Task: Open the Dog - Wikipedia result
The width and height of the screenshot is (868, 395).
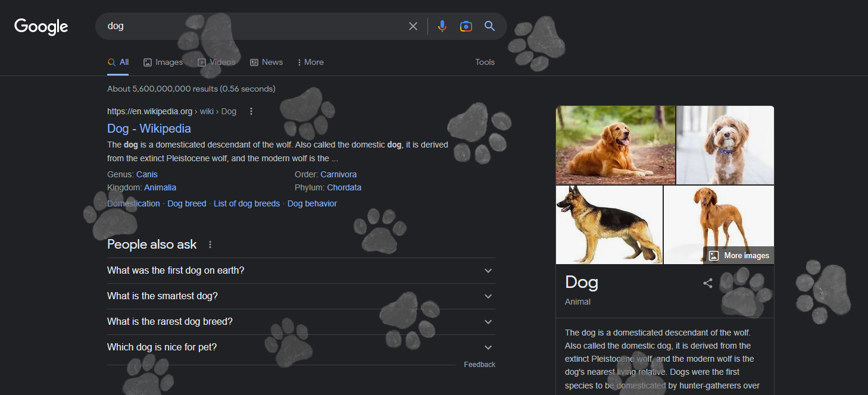Action: pyautogui.click(x=149, y=128)
